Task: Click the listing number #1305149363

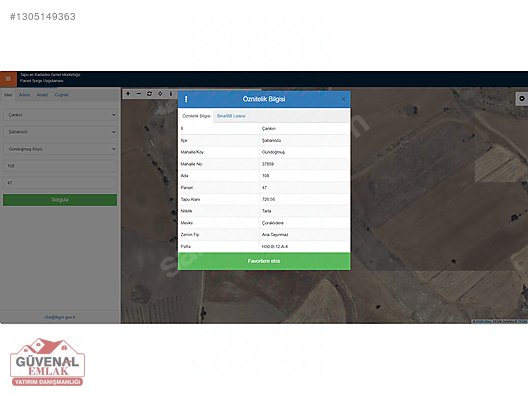Action: (x=43, y=16)
